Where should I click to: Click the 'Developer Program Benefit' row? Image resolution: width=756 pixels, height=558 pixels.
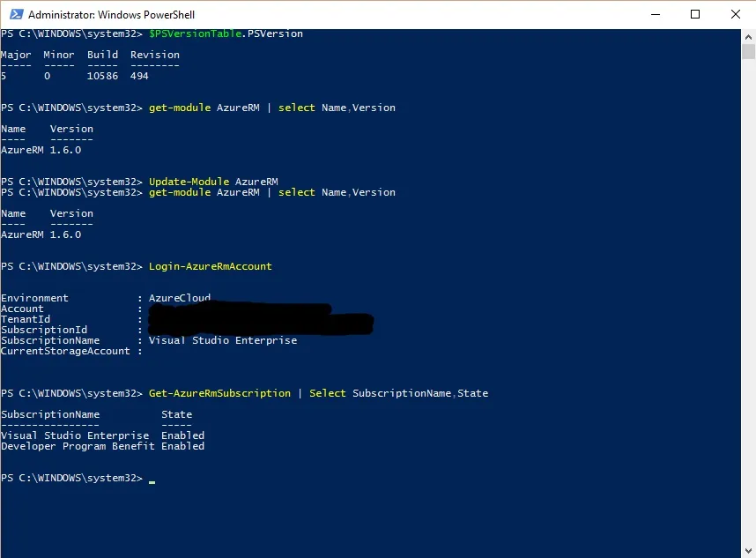tap(103, 446)
